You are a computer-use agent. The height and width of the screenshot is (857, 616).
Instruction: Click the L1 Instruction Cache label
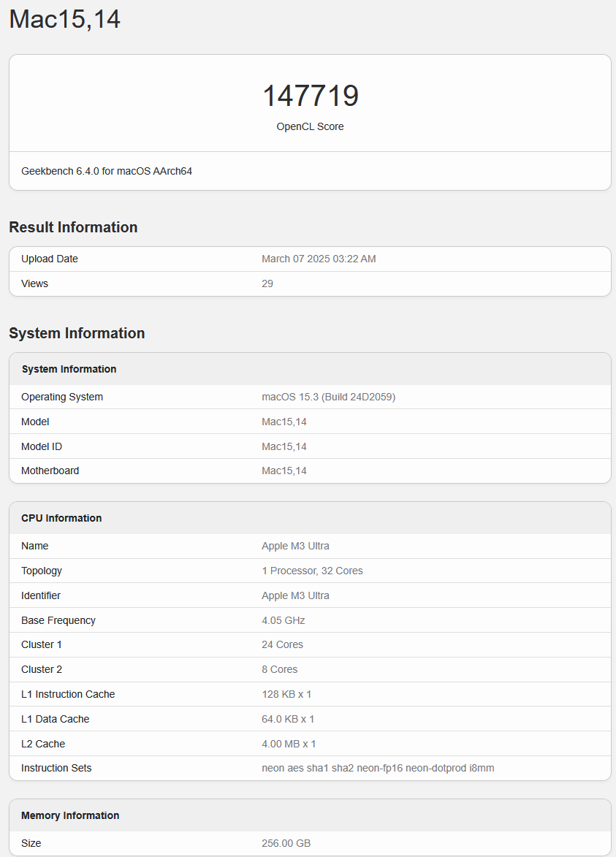(69, 694)
